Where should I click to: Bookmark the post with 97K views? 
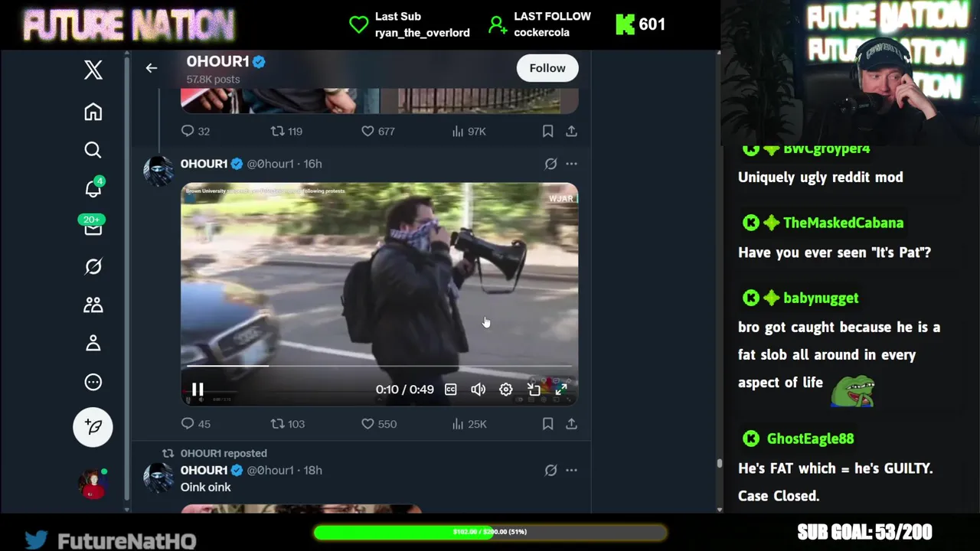547,131
